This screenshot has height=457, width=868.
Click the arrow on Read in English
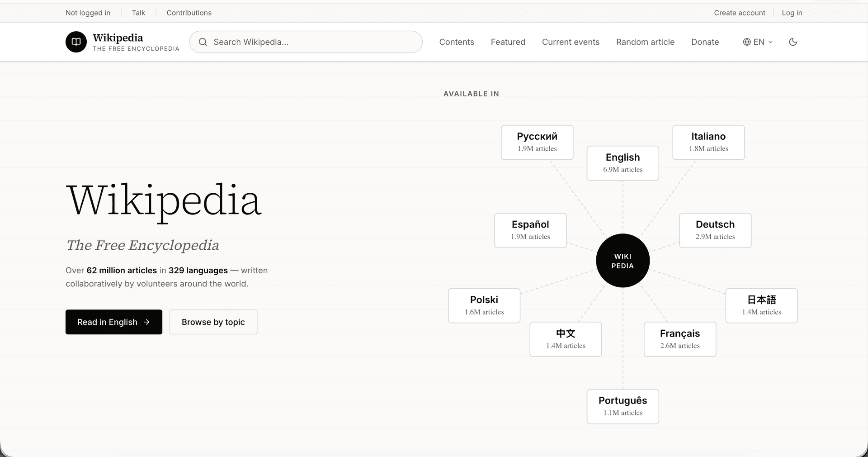point(146,322)
